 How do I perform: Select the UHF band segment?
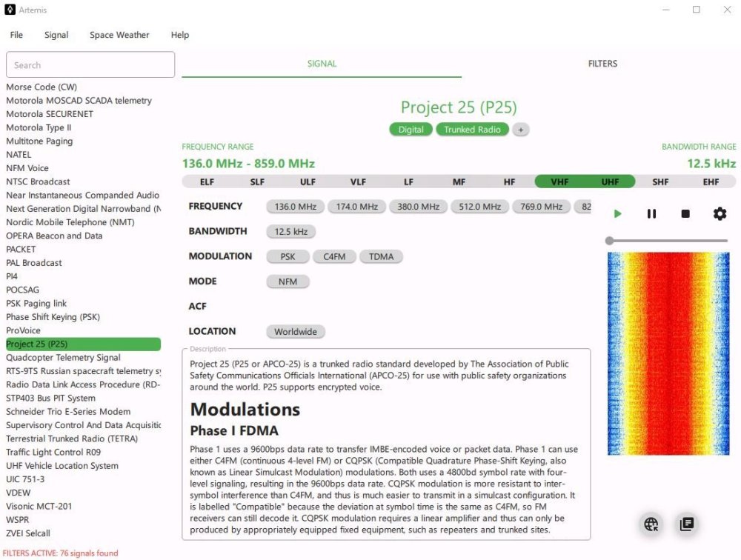click(x=610, y=182)
